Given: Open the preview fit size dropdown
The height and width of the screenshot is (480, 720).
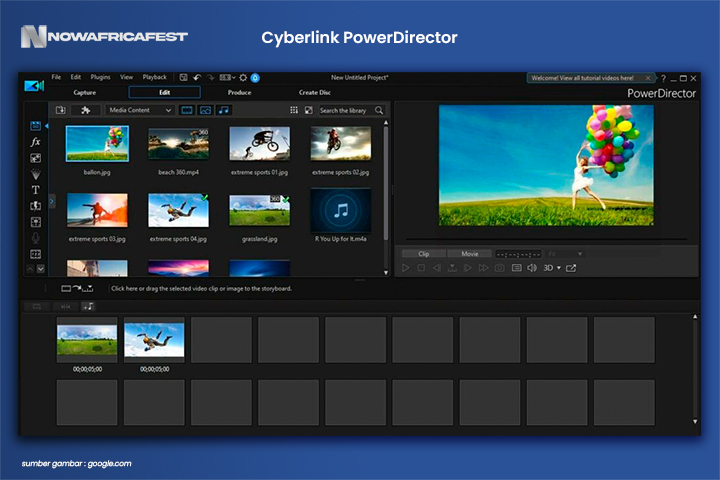Looking at the screenshot, I should coord(565,254).
